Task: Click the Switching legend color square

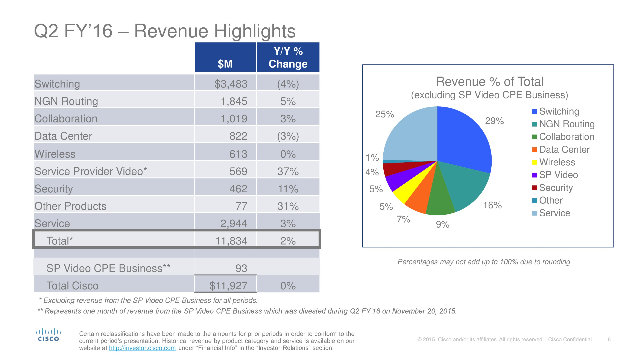Action: pyautogui.click(x=535, y=112)
